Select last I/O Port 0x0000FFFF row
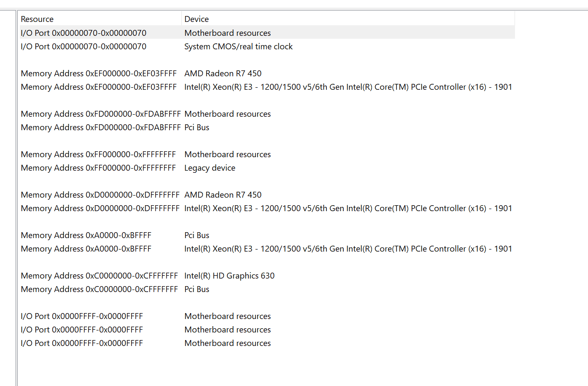The height and width of the screenshot is (386, 588). 82,343
